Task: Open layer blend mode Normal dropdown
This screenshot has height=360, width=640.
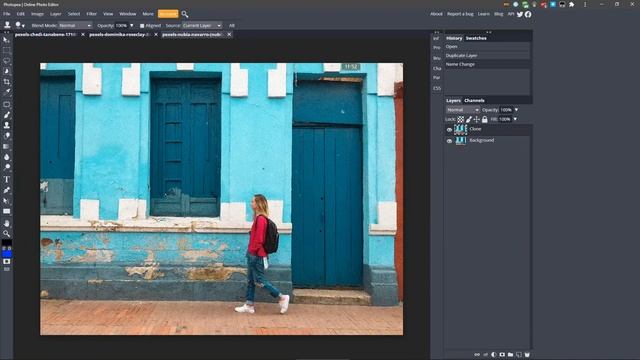Action: pos(462,110)
